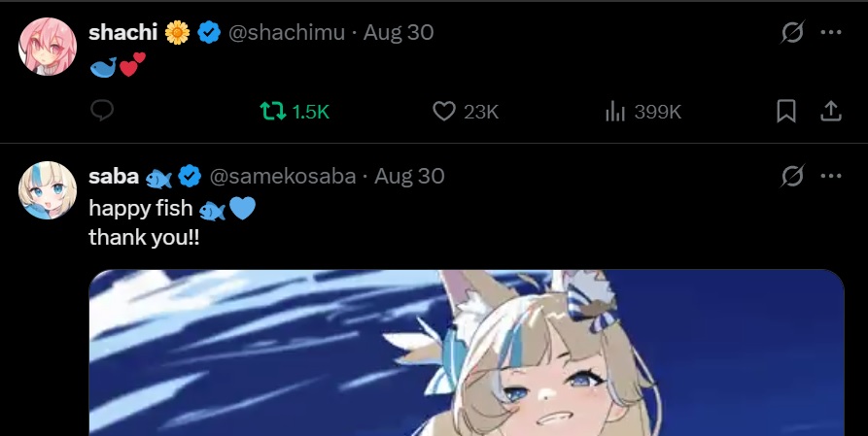This screenshot has width=868, height=436.
Task: View analytics showing 399K views
Action: [642, 112]
